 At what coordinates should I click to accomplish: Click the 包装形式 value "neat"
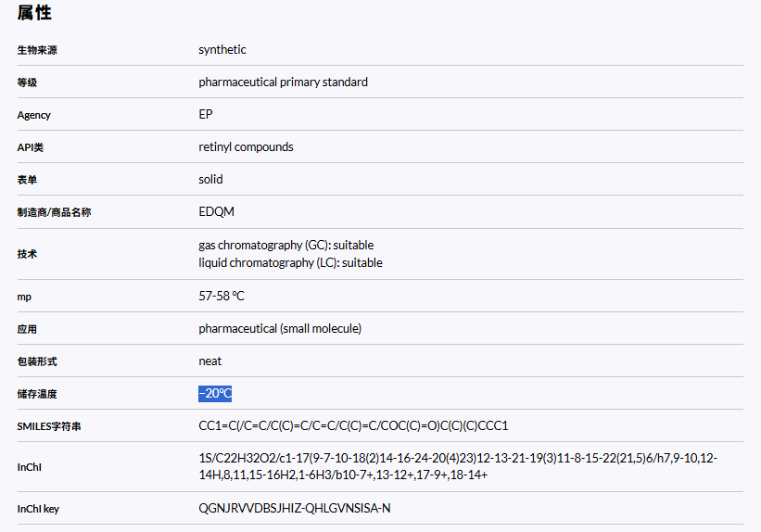pos(209,361)
